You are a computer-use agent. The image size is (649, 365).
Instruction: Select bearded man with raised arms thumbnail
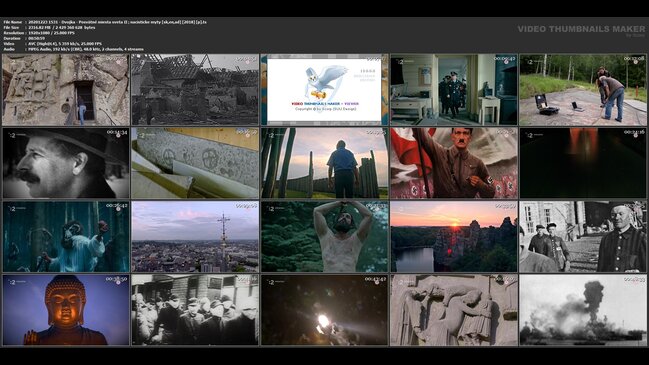[324, 237]
